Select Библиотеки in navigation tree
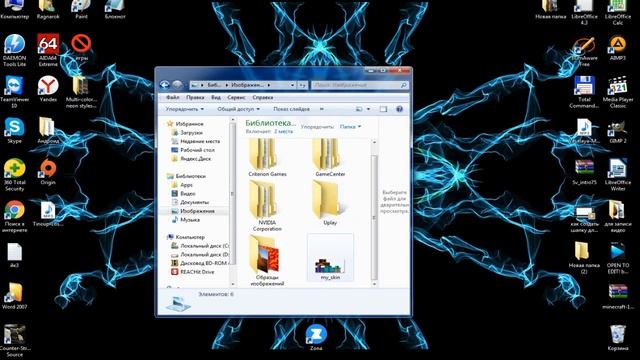Image resolution: width=640 pixels, height=360 pixels. [190, 176]
